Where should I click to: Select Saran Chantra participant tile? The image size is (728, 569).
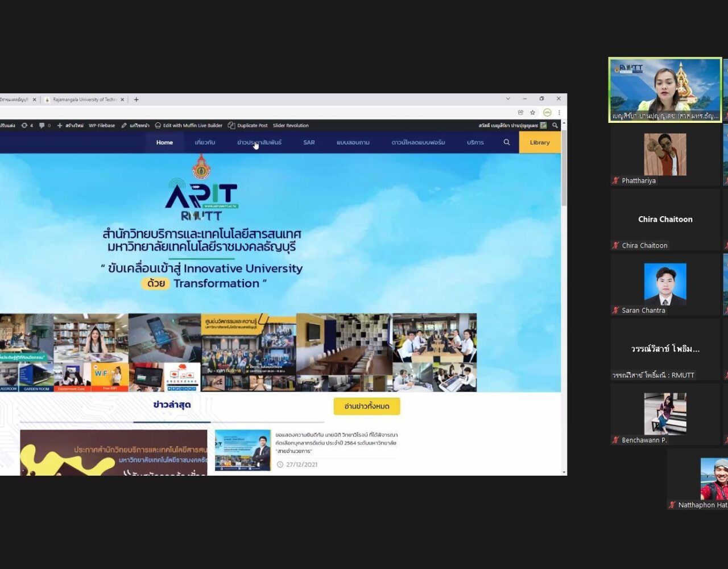(x=665, y=284)
